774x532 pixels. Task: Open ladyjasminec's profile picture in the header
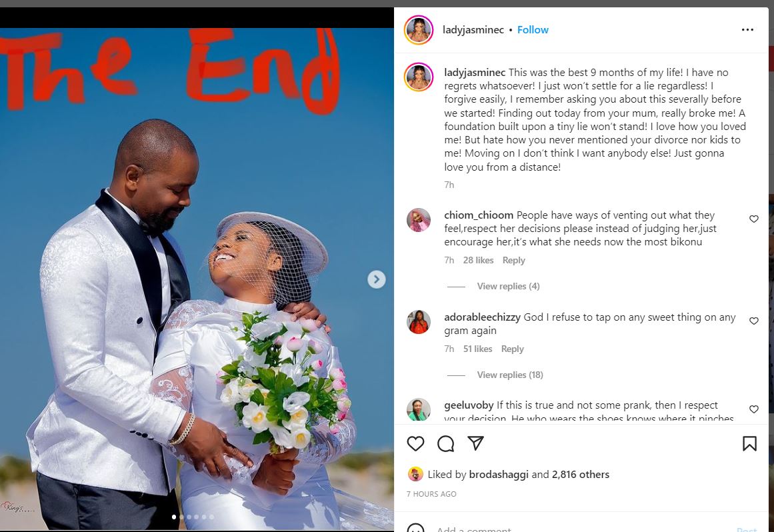coord(419,29)
